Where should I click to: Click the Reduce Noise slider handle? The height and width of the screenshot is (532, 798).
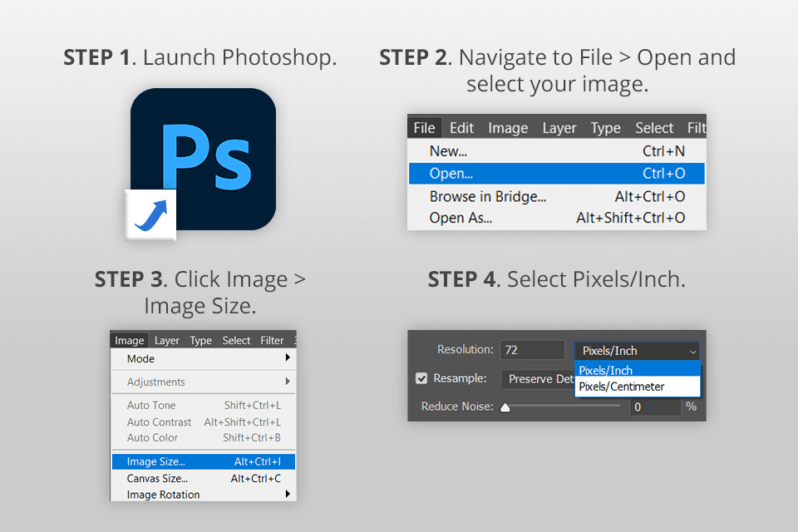(x=505, y=407)
